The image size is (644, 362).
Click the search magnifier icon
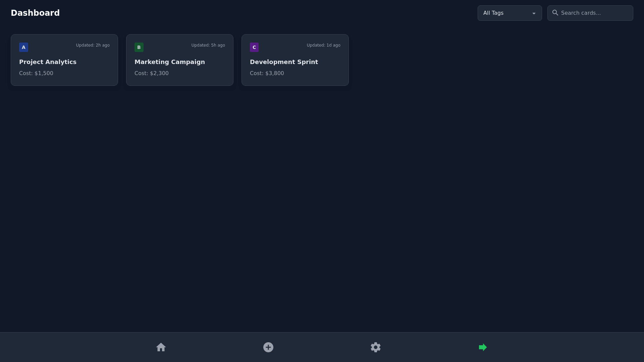coord(555,13)
